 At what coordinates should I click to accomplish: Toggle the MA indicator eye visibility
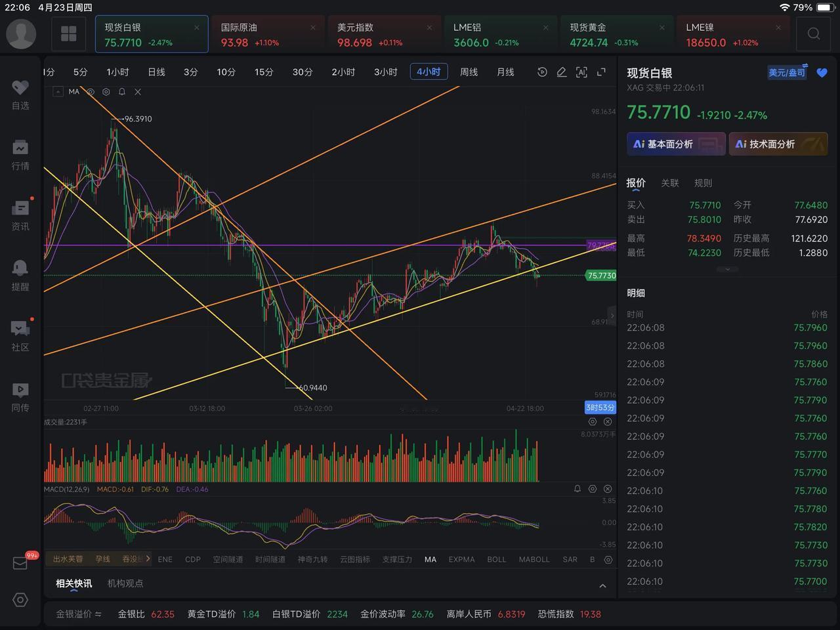coord(91,92)
